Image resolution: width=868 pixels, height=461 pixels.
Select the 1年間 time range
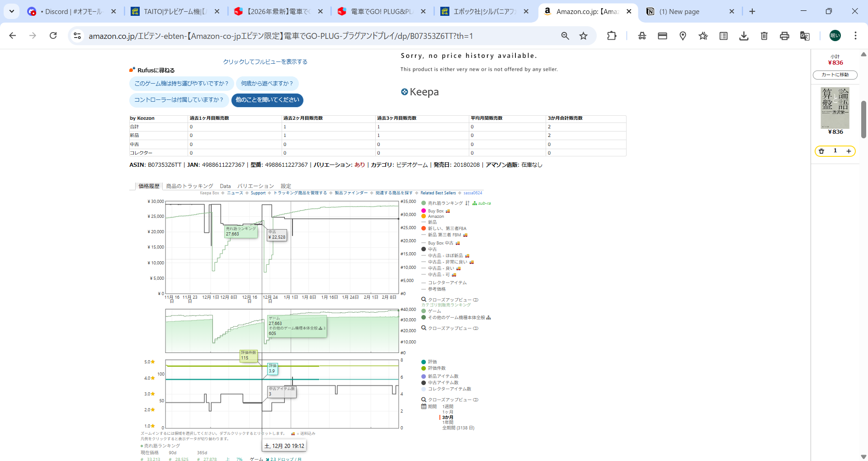(x=448, y=423)
